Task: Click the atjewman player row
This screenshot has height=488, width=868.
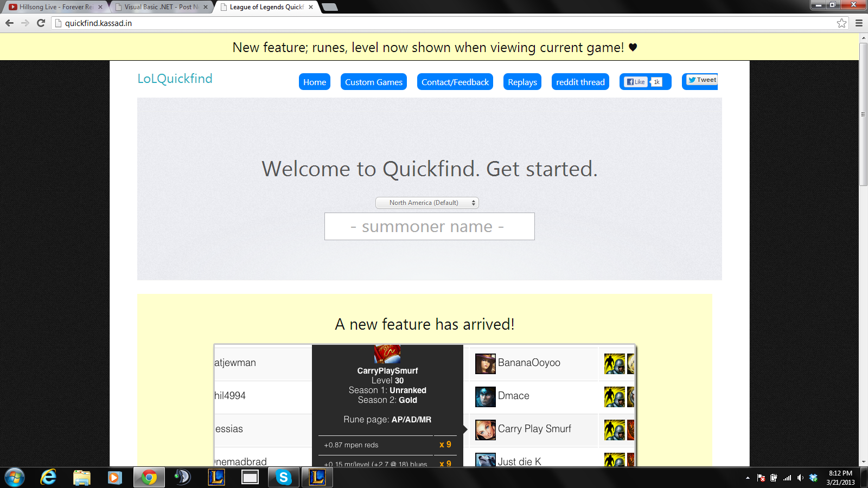Action: coord(263,363)
